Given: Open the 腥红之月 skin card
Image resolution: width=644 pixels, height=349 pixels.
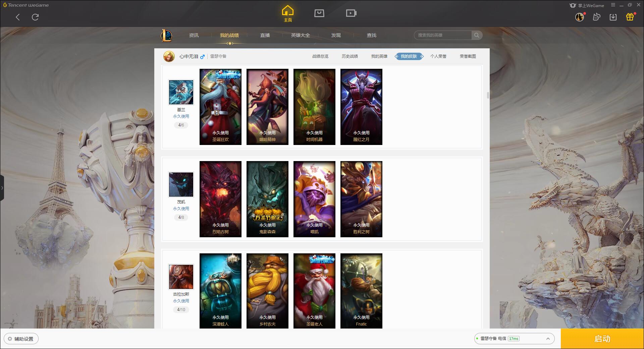Looking at the screenshot, I should point(361,107).
